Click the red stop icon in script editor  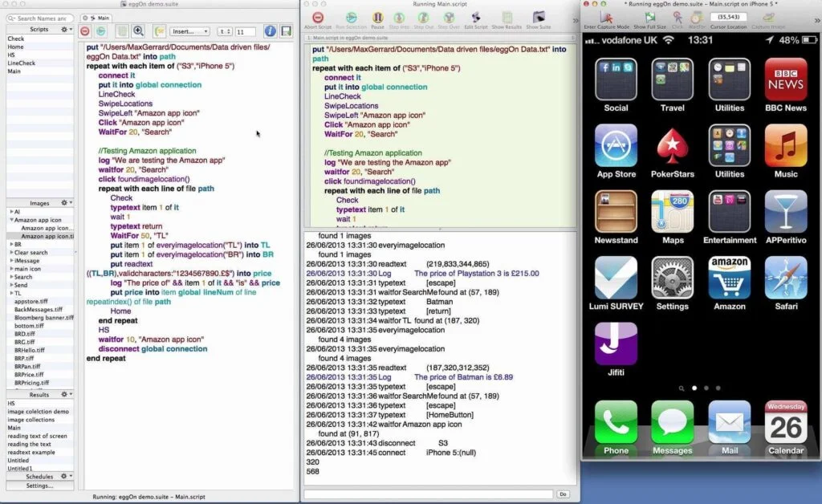tap(85, 31)
